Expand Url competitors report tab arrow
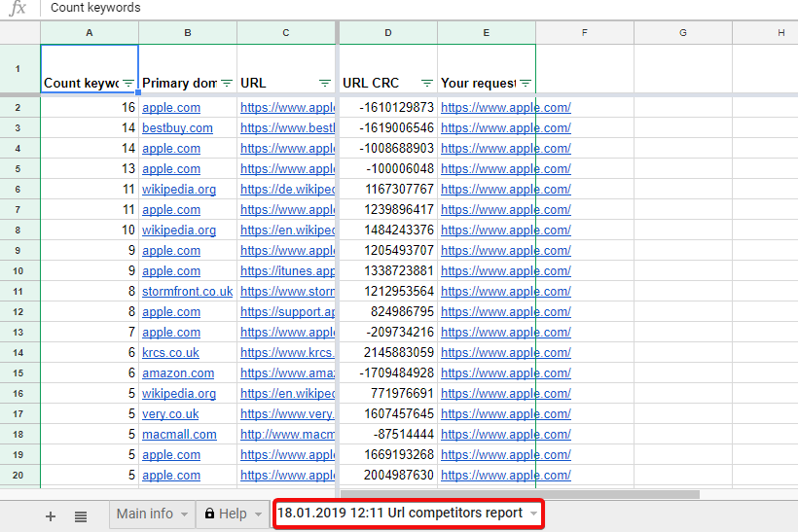The height and width of the screenshot is (532, 798). [533, 514]
